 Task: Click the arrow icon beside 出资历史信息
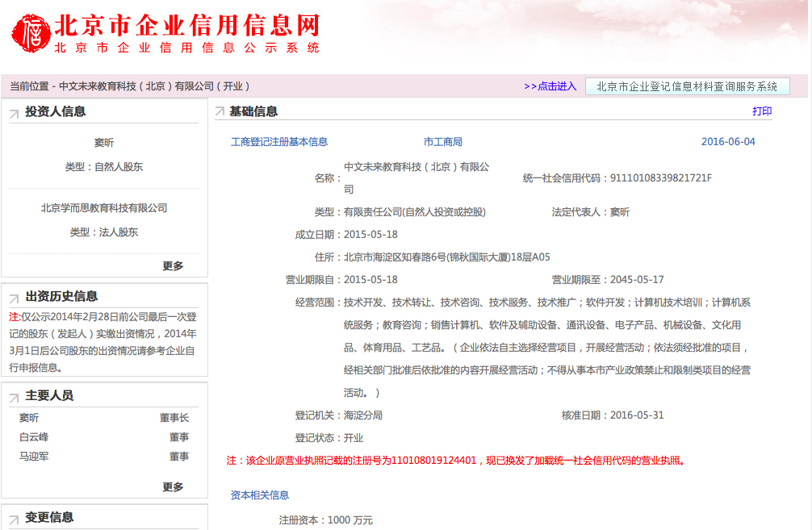[x=14, y=298]
